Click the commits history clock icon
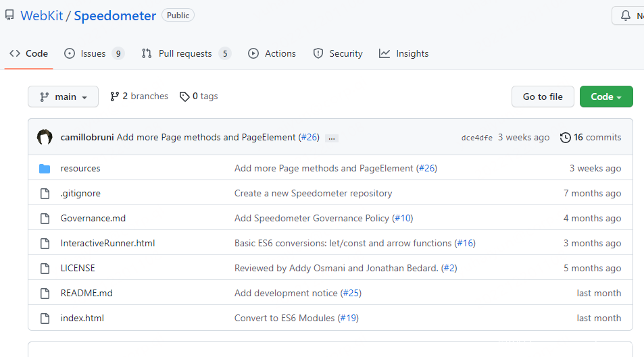The image size is (644, 357). pos(566,138)
